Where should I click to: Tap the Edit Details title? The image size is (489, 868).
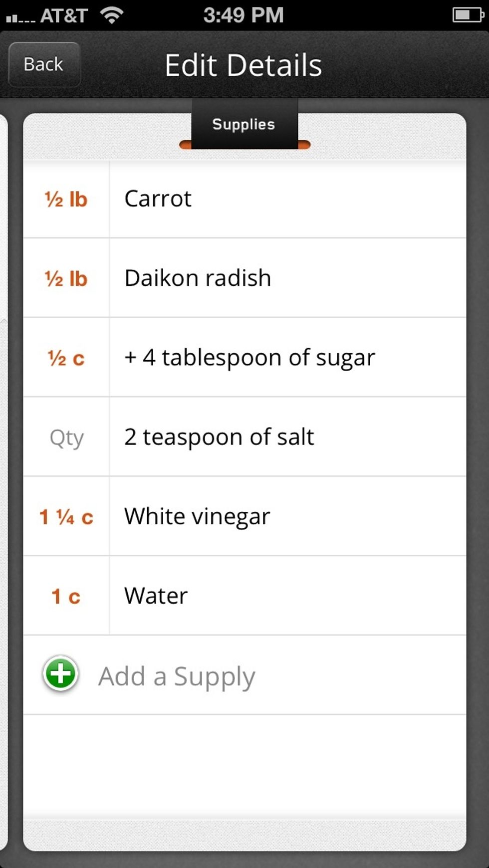pos(244,65)
